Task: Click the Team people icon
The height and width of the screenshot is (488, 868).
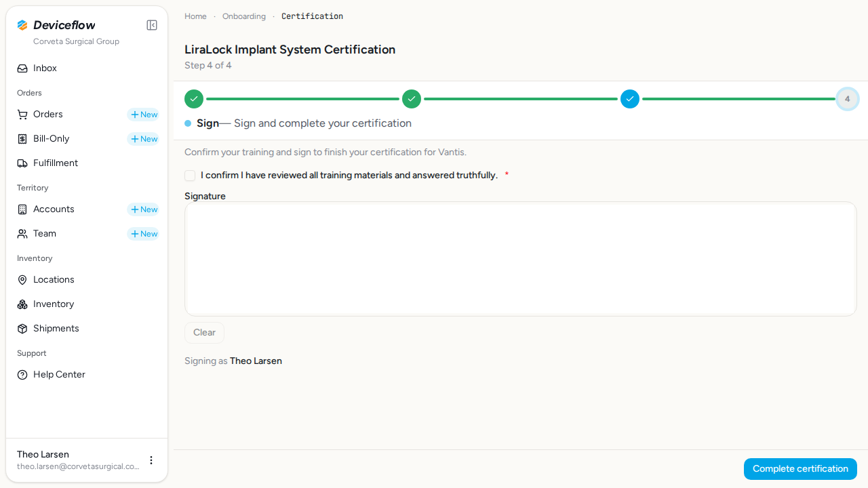Action: (x=22, y=234)
